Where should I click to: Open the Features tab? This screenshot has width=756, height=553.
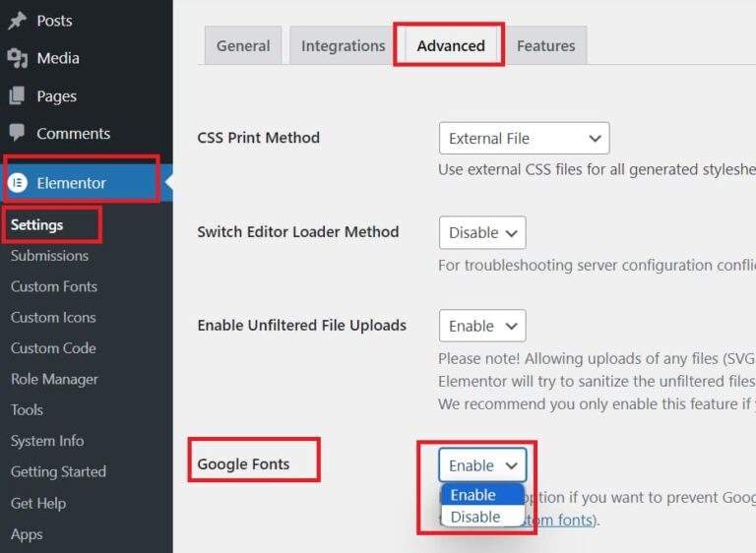click(545, 46)
